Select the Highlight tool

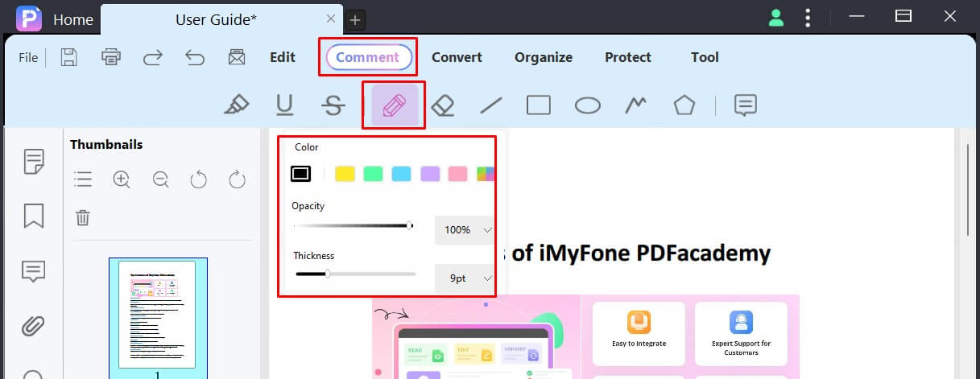[236, 105]
